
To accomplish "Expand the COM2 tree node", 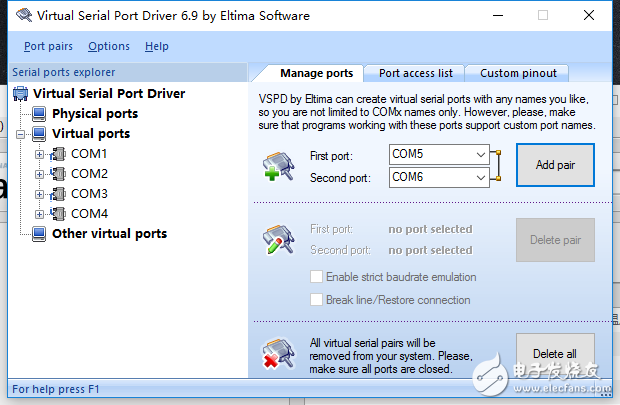I will click(x=39, y=174).
